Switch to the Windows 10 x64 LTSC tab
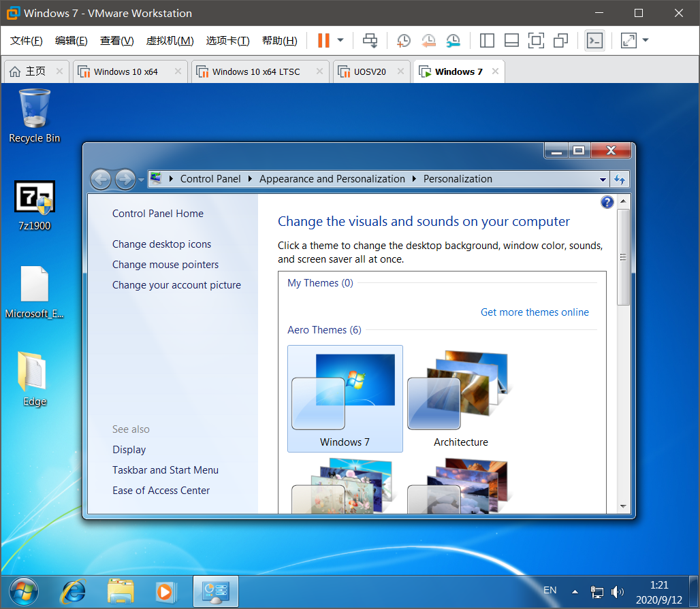This screenshot has width=700, height=609. 255,71
